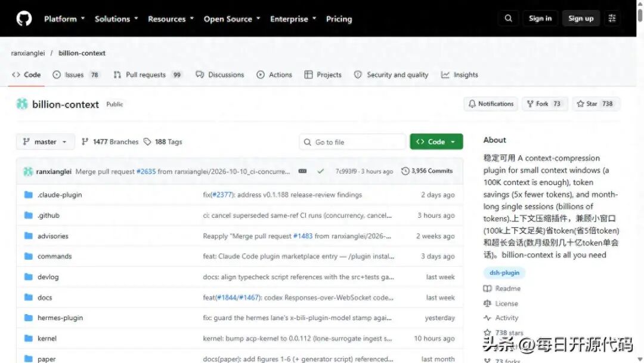Screen dimensions: 644x363
Task: Switch to the Code tab
Action: [x=26, y=75]
